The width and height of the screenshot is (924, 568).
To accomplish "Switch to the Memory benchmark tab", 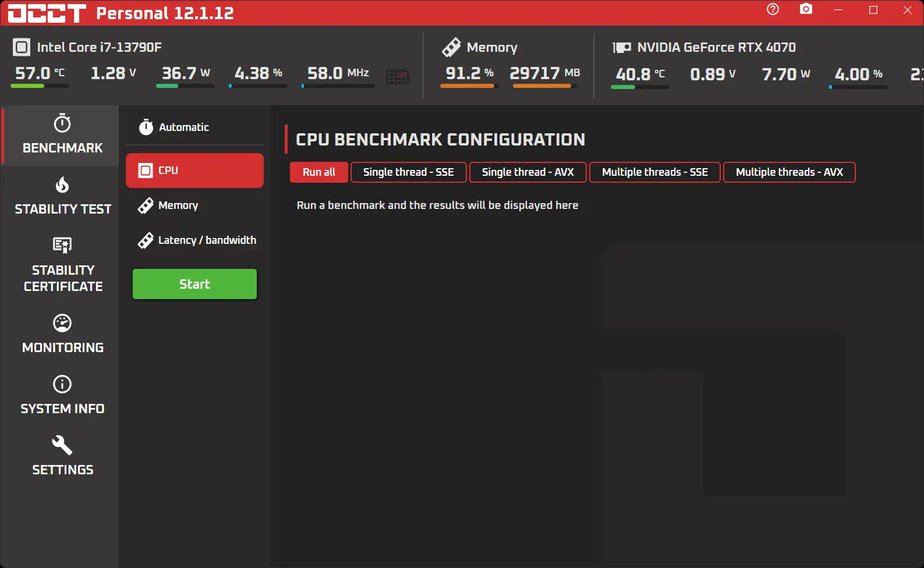I will (178, 205).
